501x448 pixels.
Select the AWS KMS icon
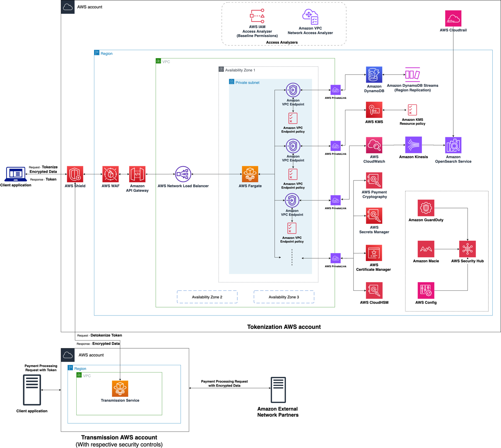tap(374, 110)
